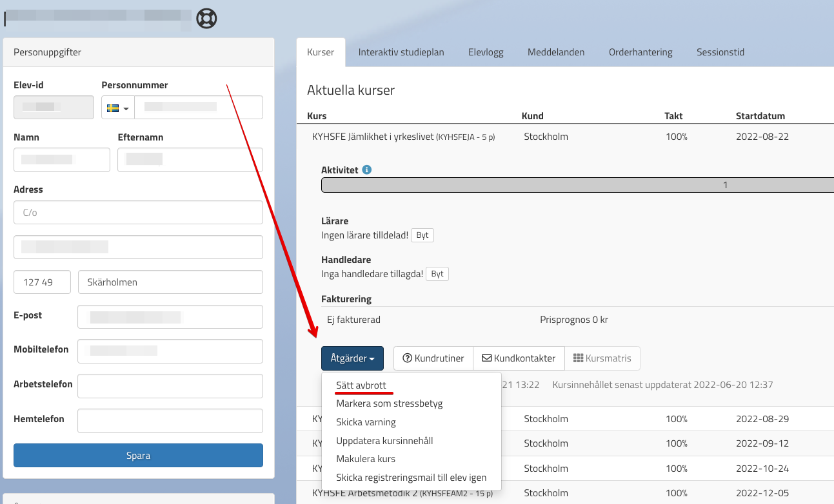Select Makulera kurs menu entry
The height and width of the screenshot is (504, 834).
pyautogui.click(x=366, y=459)
